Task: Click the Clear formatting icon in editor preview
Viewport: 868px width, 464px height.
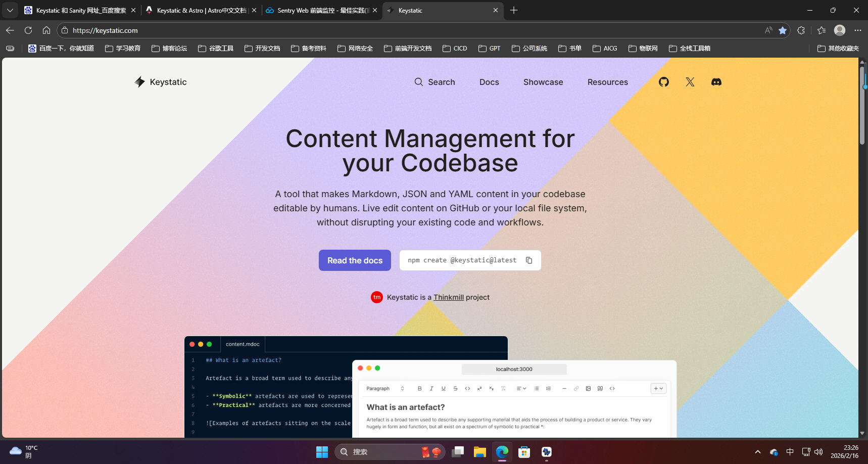Action: (x=503, y=389)
